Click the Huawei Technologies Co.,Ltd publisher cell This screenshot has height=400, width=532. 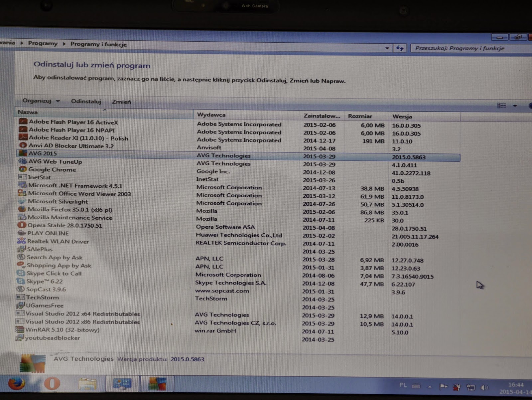(x=239, y=235)
